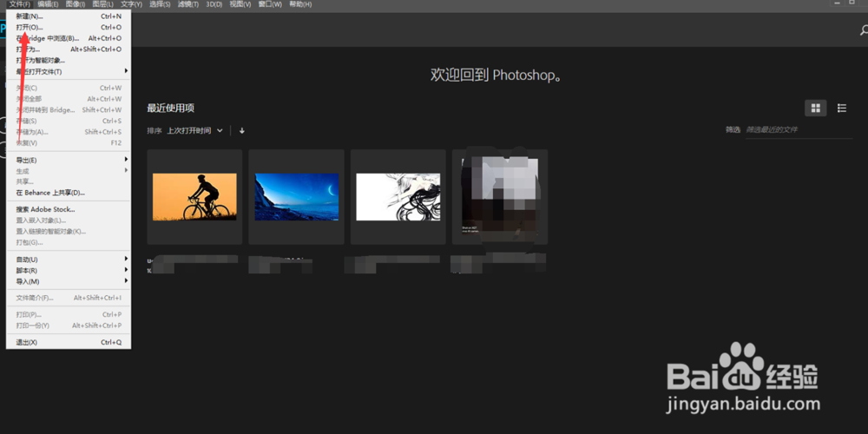Click the greyed 存储为(A)... menu entry
The image size is (868, 434).
pos(69,132)
